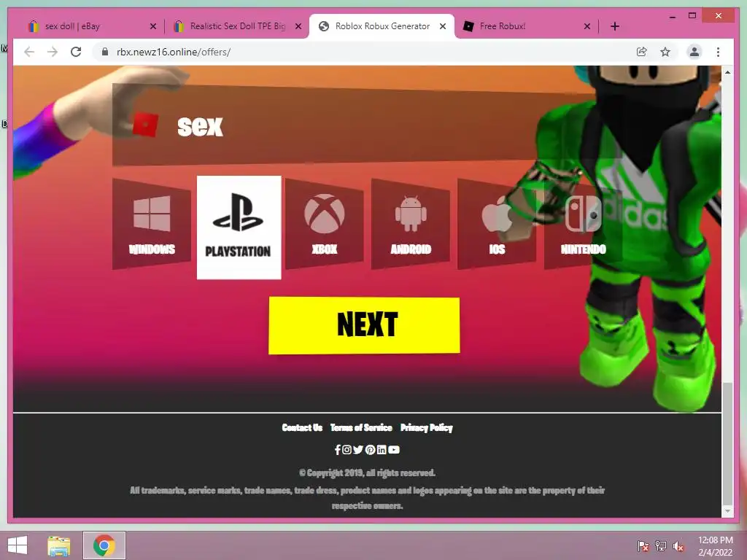
Task: Go forward to the next page
Action: pos(53,52)
